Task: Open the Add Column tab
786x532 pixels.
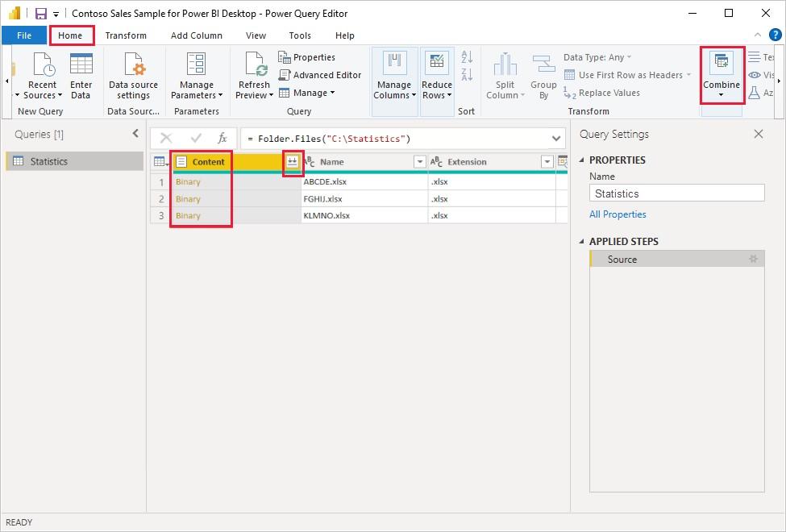Action: (197, 35)
